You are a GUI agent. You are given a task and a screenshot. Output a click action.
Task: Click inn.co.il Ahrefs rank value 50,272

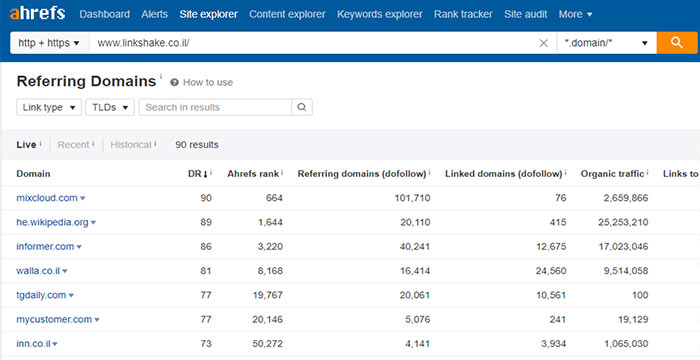267,343
